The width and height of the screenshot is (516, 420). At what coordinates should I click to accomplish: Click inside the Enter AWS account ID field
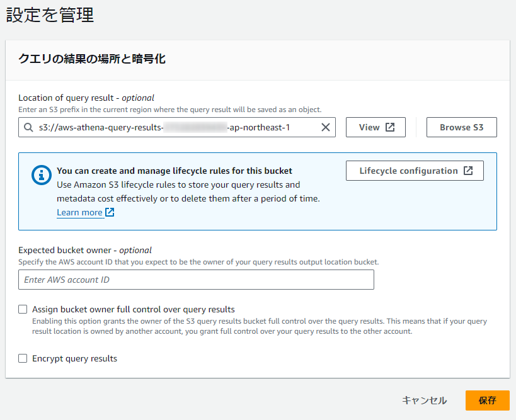pyautogui.click(x=196, y=279)
